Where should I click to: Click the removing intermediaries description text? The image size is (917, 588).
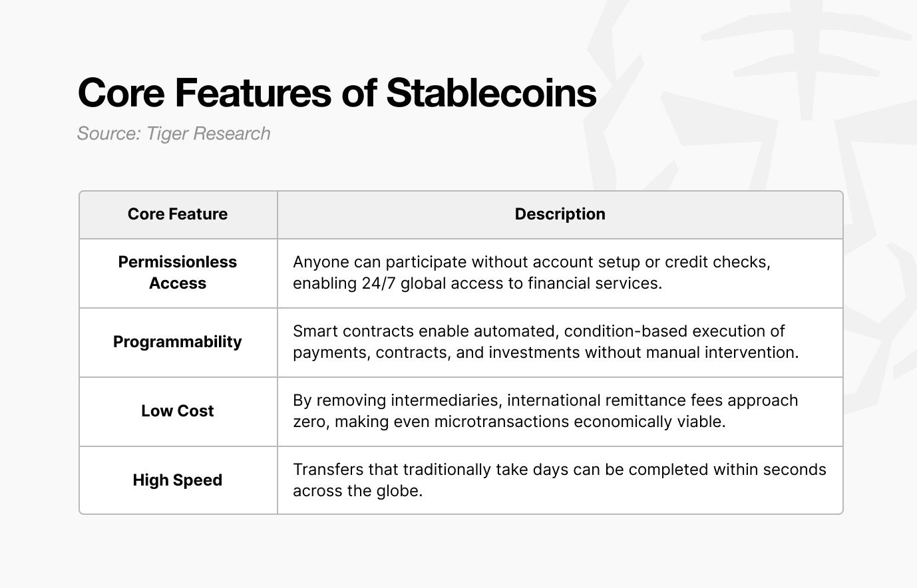point(546,411)
